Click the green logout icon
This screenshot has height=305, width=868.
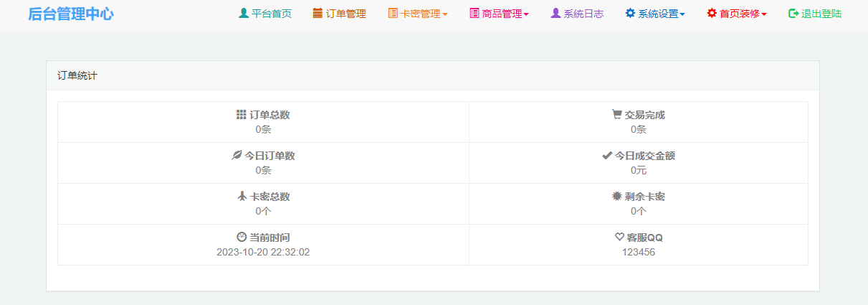[x=793, y=13]
